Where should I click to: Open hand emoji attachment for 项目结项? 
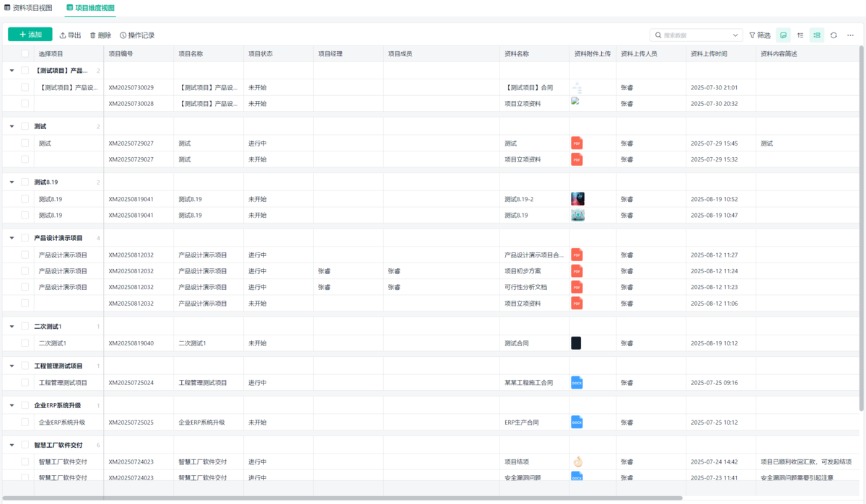pos(577,461)
